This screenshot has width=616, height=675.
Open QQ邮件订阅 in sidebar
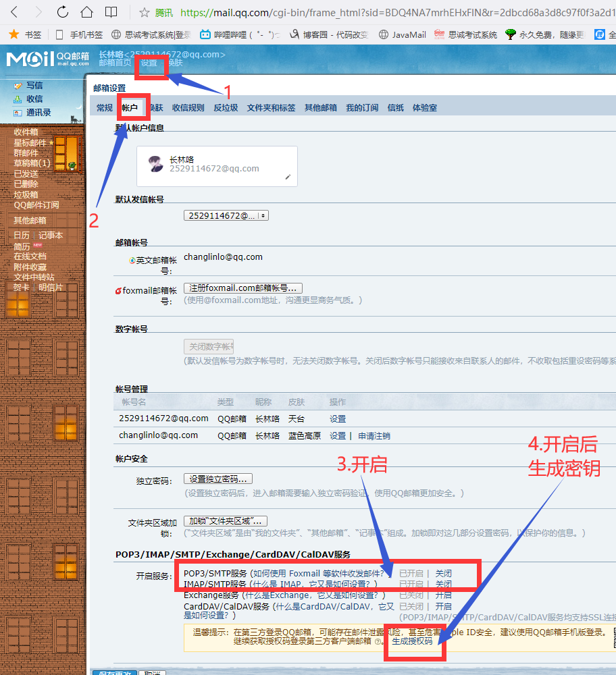(36, 205)
